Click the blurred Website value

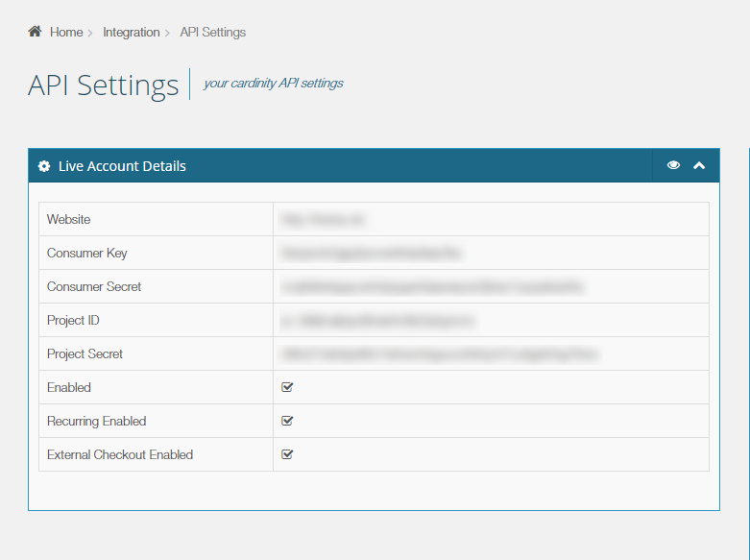click(x=323, y=220)
